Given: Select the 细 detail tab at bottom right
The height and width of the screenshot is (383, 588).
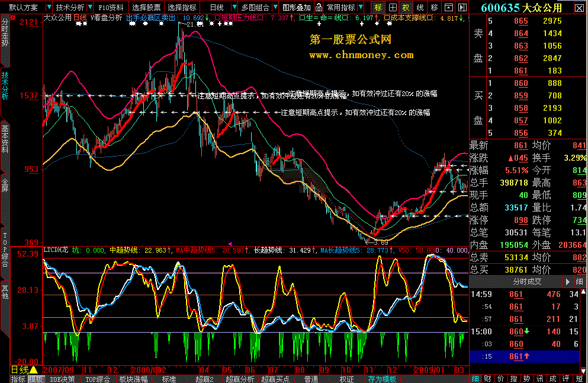Looking at the screenshot, I should click(475, 378).
